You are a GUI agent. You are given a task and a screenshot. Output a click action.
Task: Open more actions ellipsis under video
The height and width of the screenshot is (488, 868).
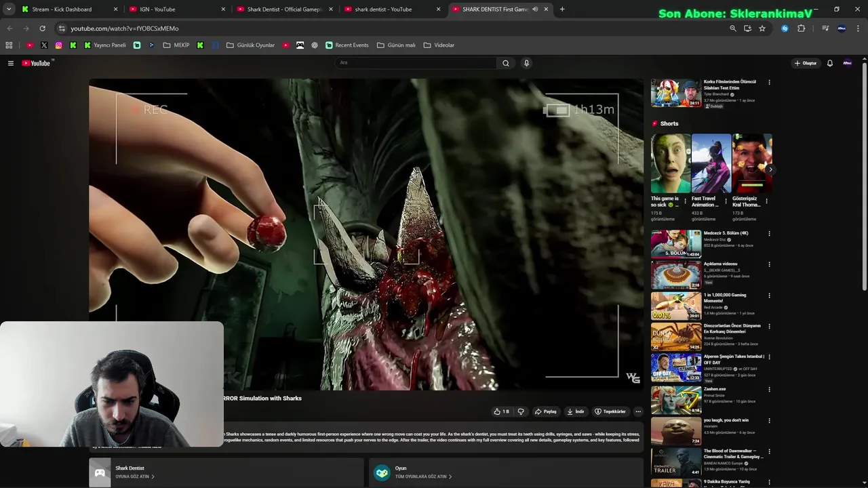point(637,411)
